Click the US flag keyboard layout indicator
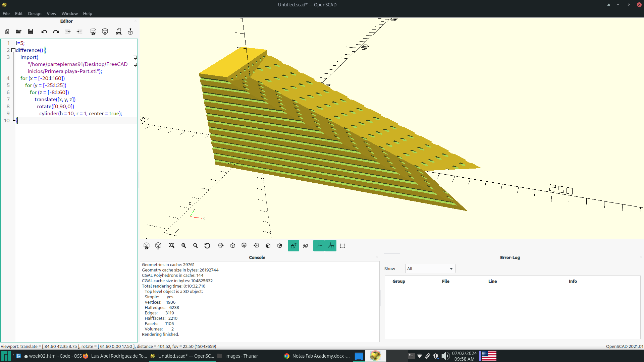Screen dimensions: 644x362 (489, 356)
